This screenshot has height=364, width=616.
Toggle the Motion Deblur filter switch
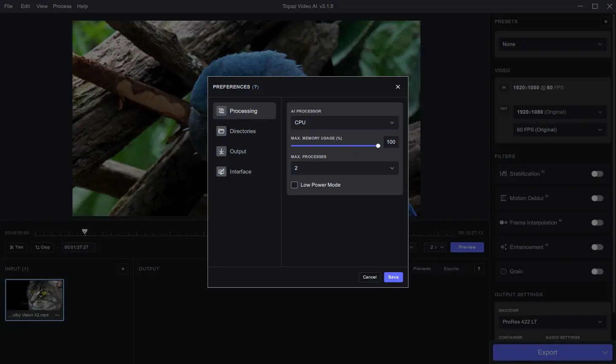[x=597, y=198]
